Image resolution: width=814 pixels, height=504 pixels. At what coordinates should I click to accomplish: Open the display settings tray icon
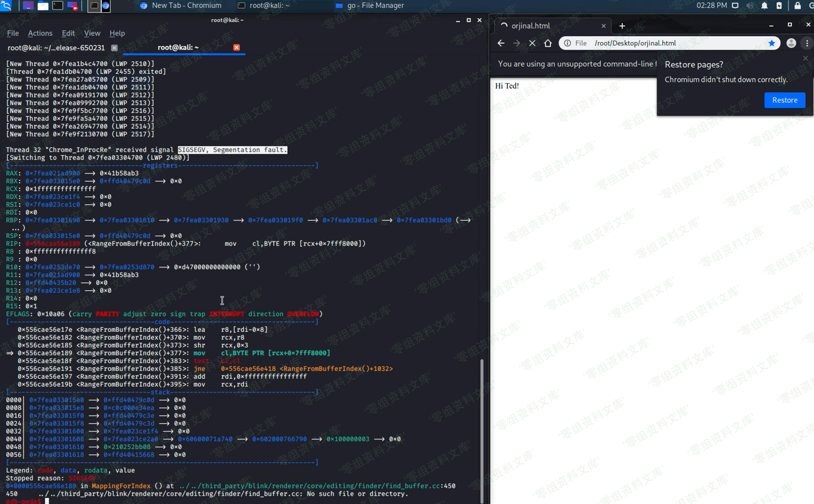click(x=735, y=5)
